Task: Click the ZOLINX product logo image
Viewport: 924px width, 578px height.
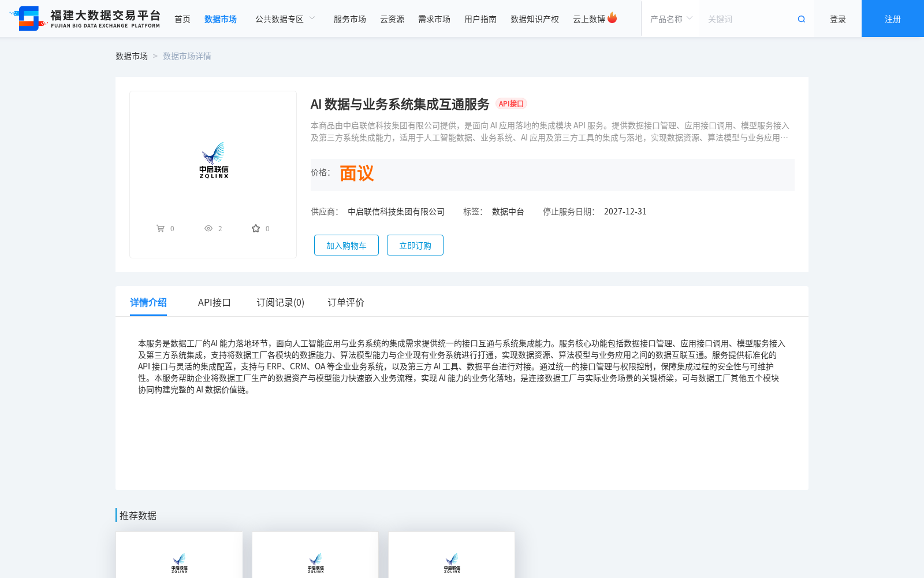Action: pyautogui.click(x=214, y=160)
